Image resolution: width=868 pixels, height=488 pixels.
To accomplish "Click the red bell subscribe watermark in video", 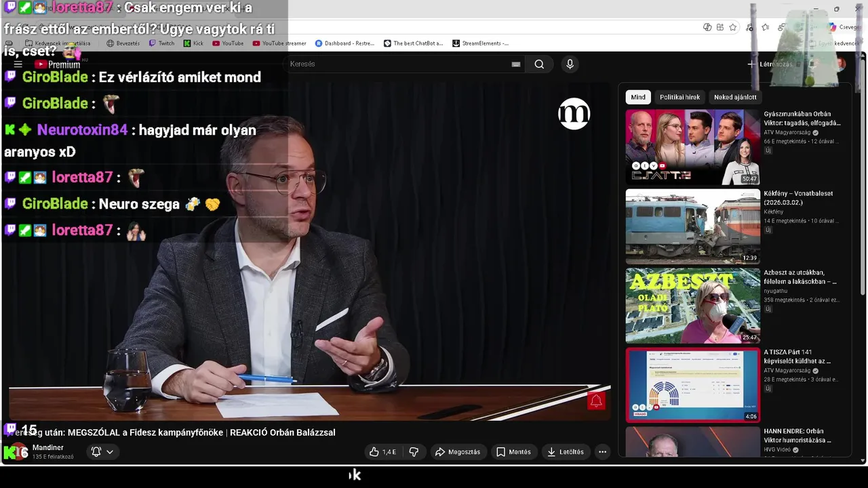I will pyautogui.click(x=595, y=401).
